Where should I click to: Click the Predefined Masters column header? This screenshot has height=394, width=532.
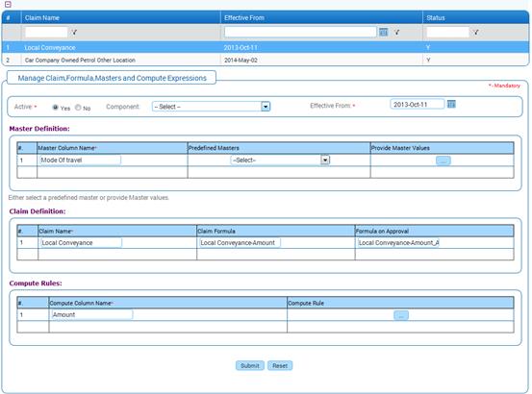point(279,148)
